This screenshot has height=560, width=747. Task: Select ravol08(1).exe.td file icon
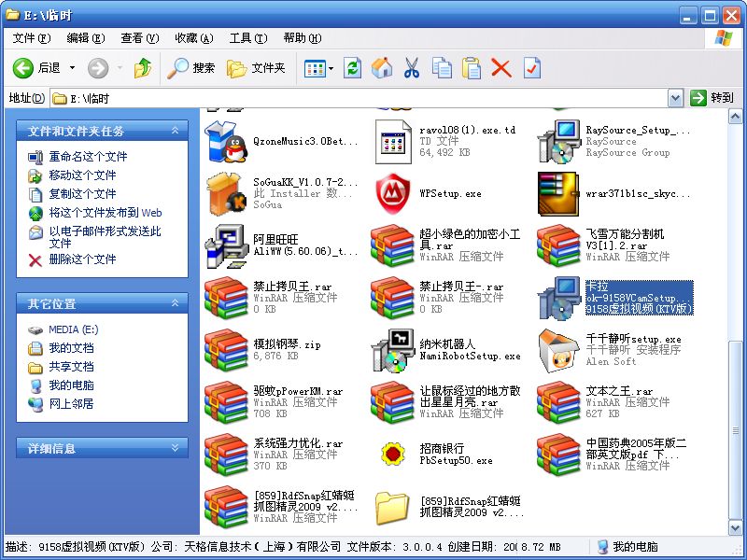[x=393, y=142]
